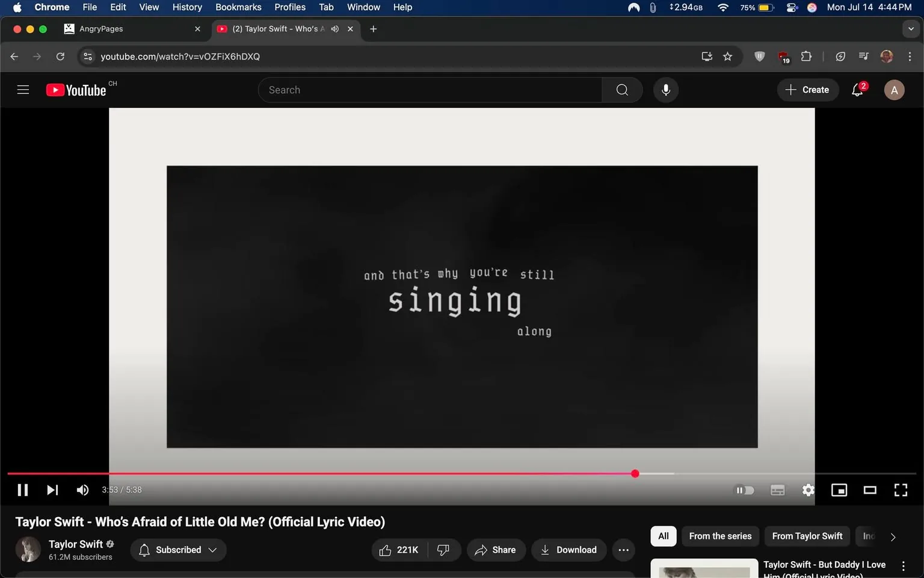Open the player settings gear
924x578 pixels.
(808, 489)
